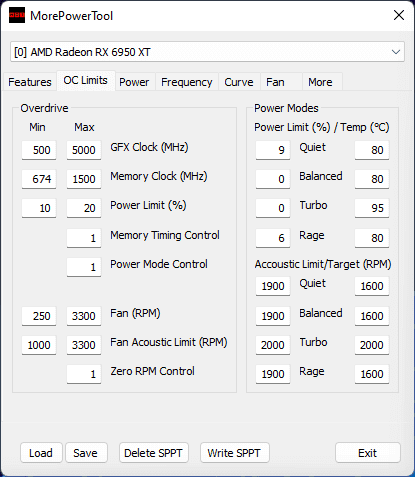Click the Exit button
This screenshot has height=477, width=415.
(x=368, y=453)
